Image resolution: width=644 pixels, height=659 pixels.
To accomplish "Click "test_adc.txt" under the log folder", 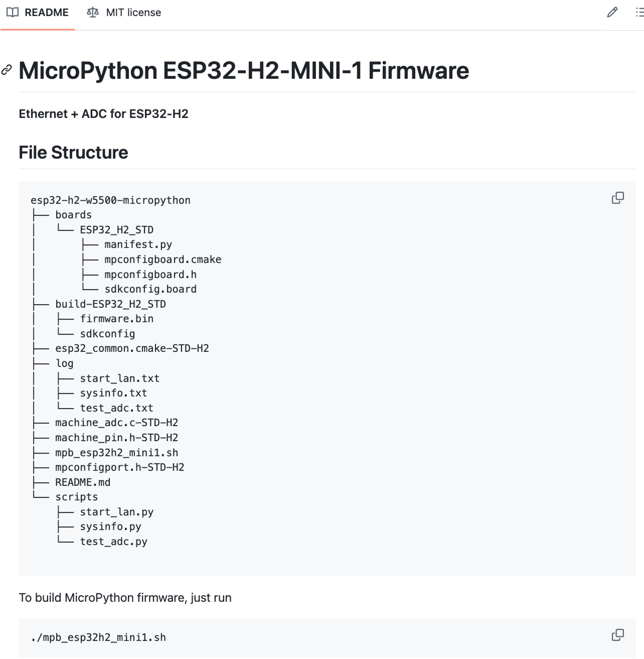I will tap(116, 408).
